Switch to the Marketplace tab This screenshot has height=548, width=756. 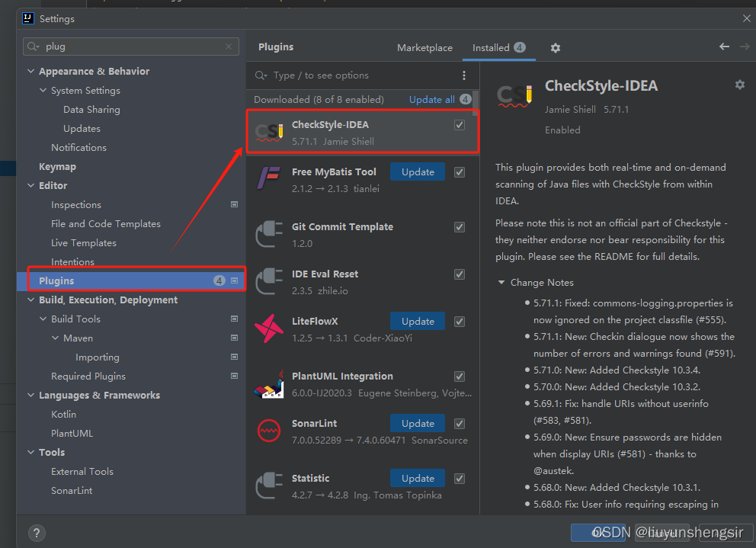click(x=424, y=48)
